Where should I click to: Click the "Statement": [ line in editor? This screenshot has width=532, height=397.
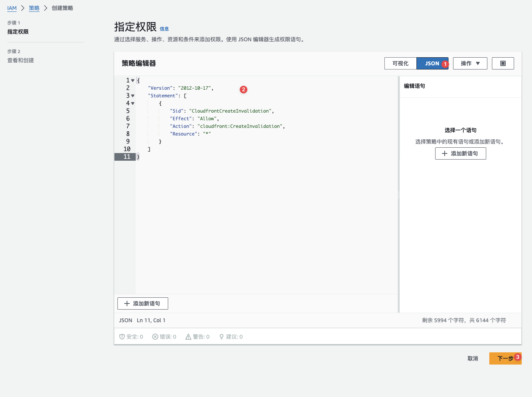[x=167, y=96]
